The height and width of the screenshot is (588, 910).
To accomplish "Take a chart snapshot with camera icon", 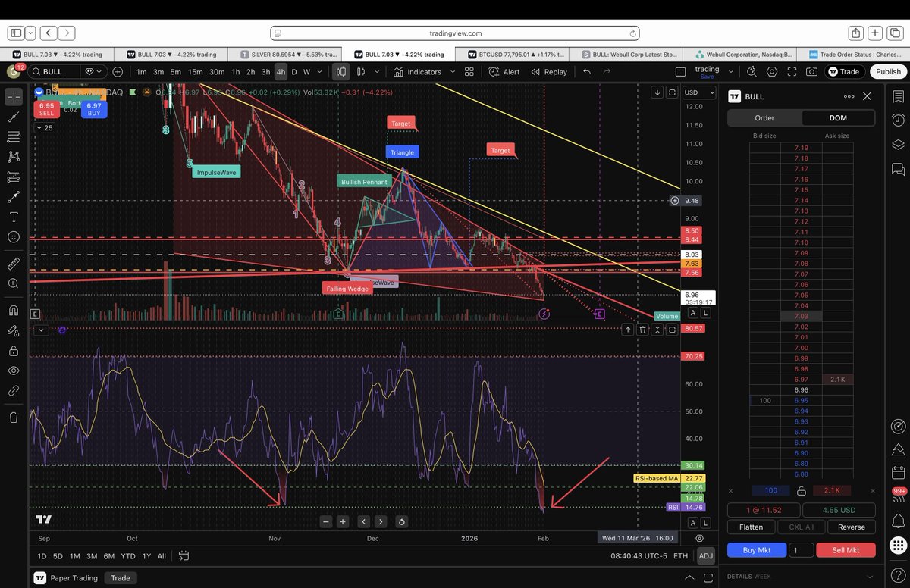I will [x=812, y=72].
